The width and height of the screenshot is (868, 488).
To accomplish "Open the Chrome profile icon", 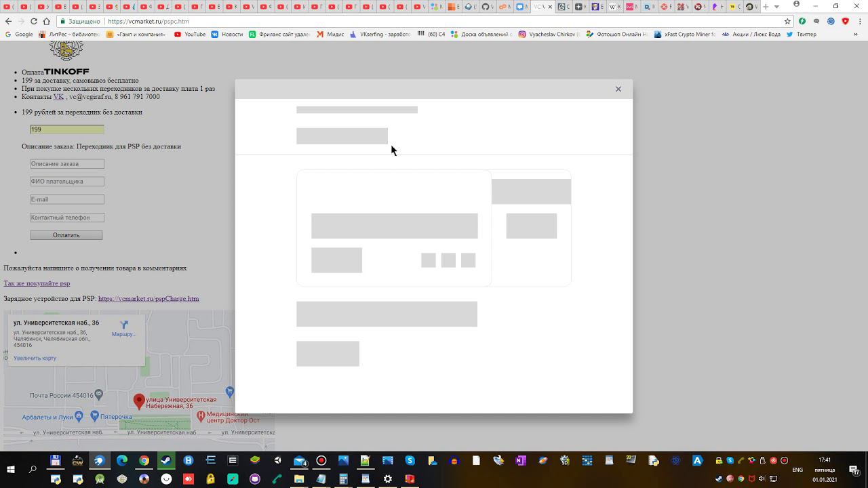I will [x=796, y=5].
